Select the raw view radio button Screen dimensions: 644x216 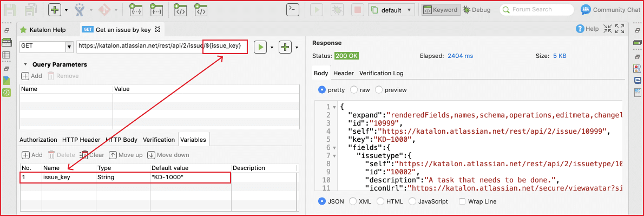click(353, 89)
